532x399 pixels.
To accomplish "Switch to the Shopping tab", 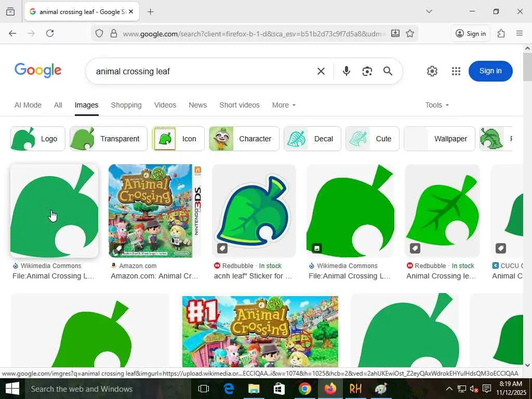I will pyautogui.click(x=126, y=105).
